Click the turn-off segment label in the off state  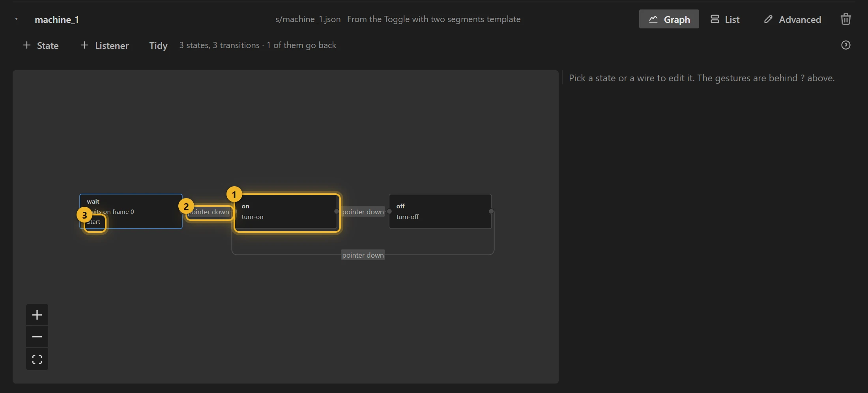coord(408,217)
